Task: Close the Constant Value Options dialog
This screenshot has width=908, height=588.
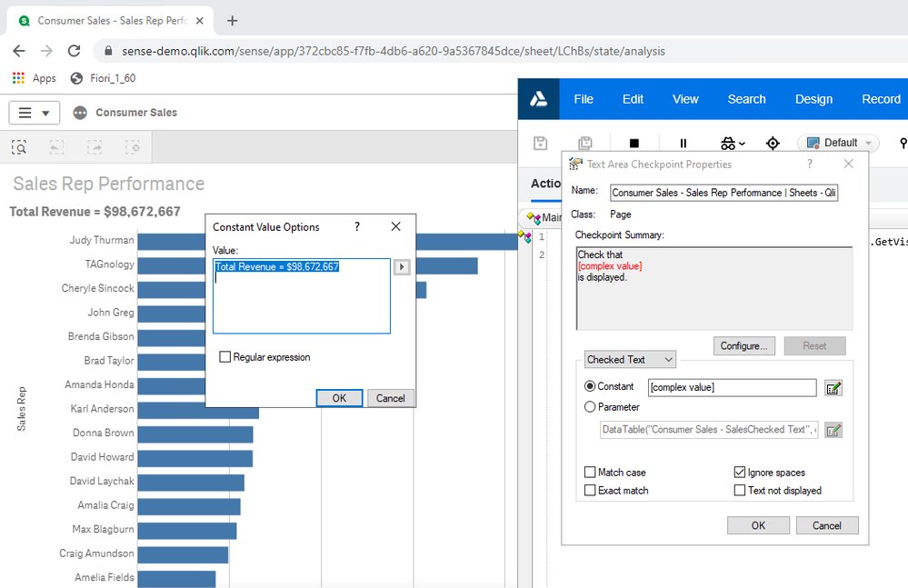Action: [x=395, y=226]
